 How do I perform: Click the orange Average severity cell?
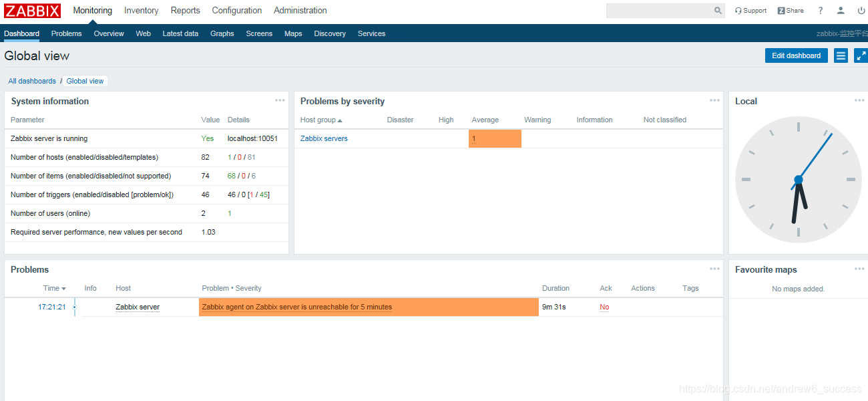pos(495,138)
